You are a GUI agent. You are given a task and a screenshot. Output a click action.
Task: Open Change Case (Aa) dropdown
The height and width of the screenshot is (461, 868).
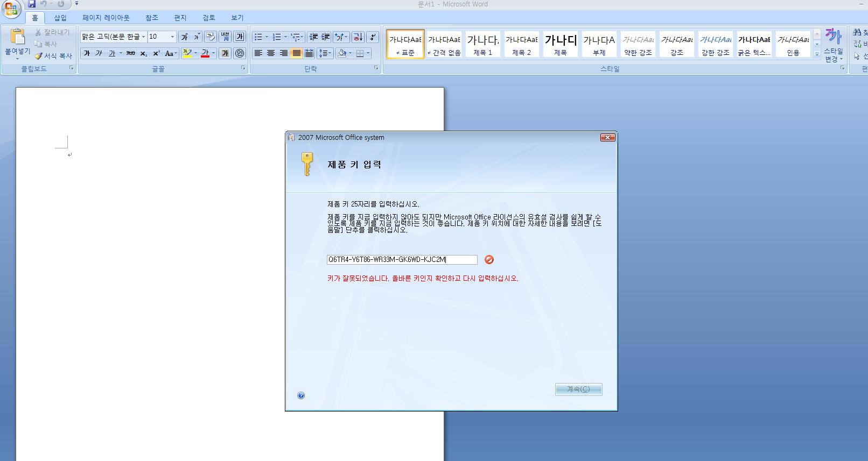171,53
